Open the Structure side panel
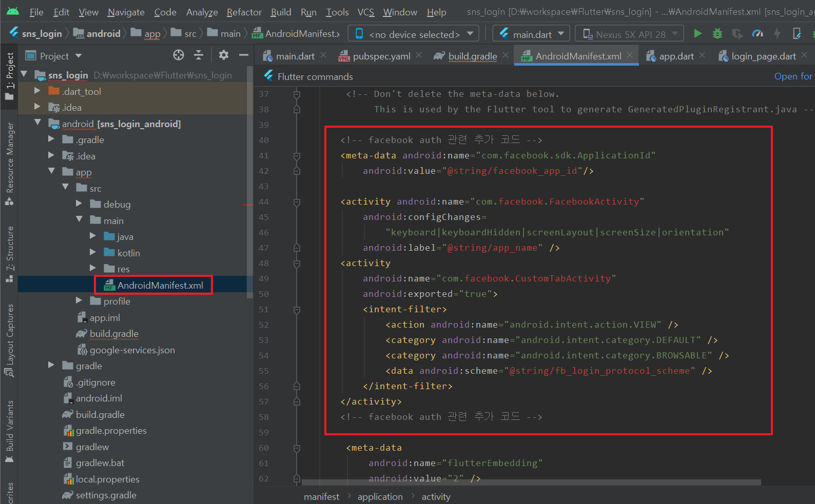 pyautogui.click(x=9, y=254)
